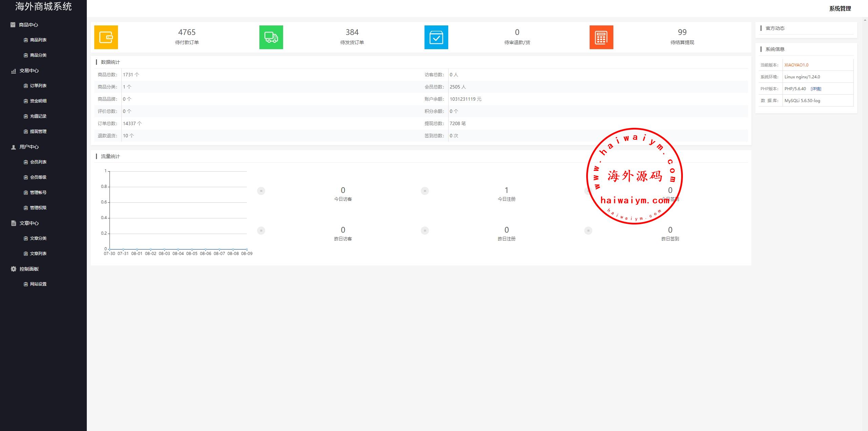Click the XIAOYAO1.0 version text
Screen dimensions: 868x431
[x=796, y=65]
